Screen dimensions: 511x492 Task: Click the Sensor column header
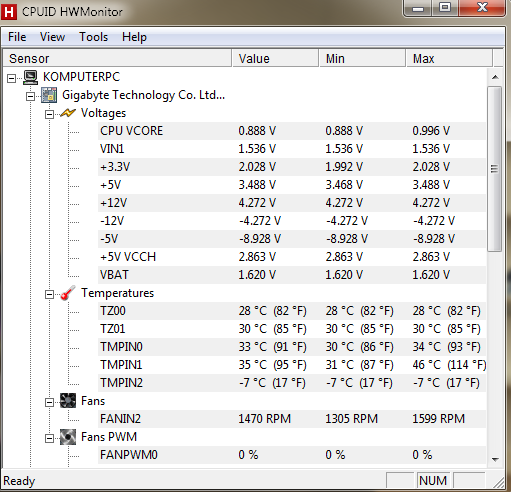coord(117,59)
